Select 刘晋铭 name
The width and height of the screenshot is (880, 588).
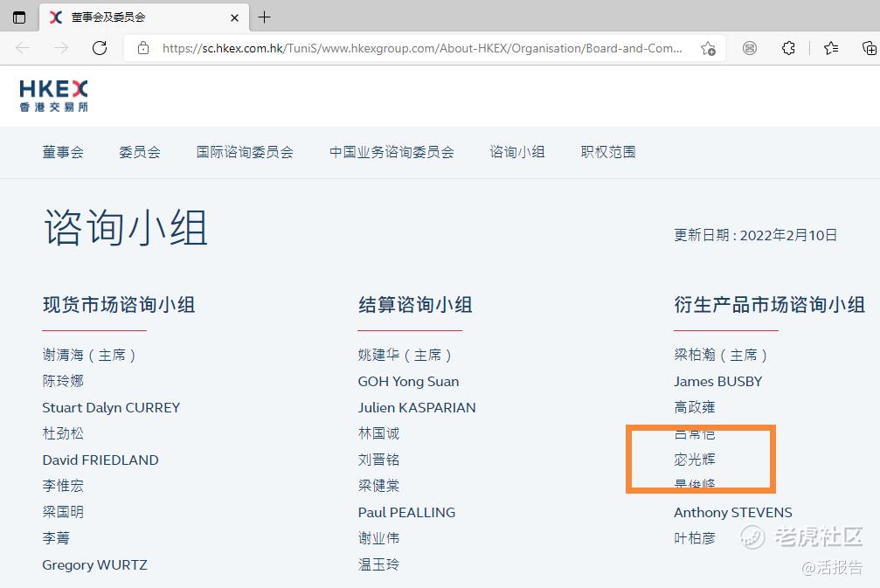[378, 460]
